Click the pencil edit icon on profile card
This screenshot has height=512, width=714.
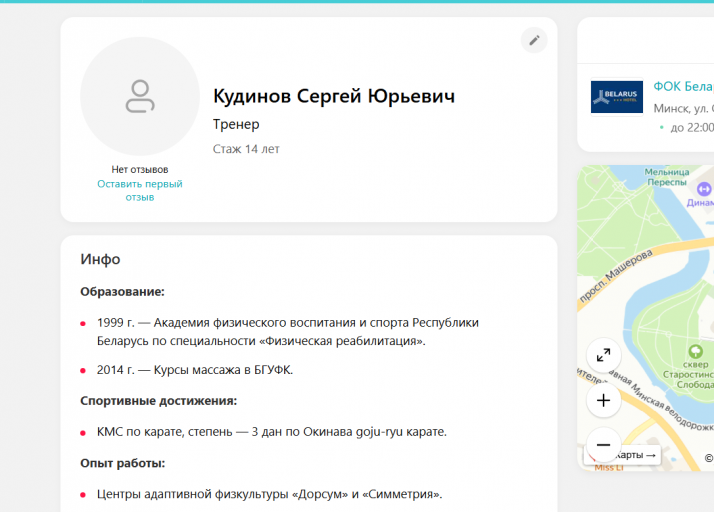(534, 40)
